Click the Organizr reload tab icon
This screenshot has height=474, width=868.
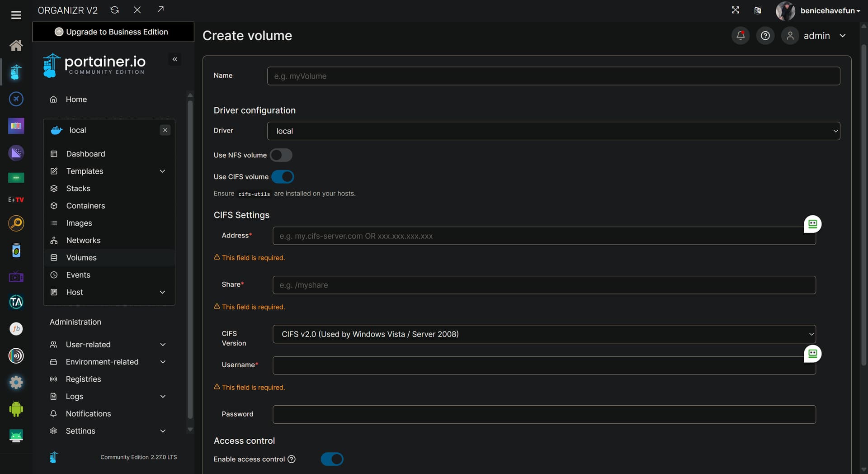pyautogui.click(x=115, y=10)
